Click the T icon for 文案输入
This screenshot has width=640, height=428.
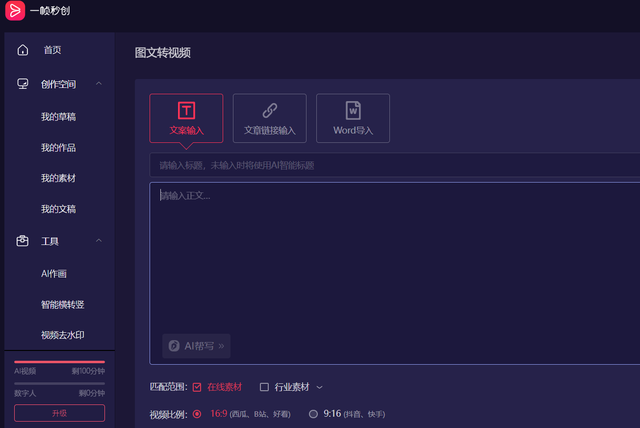[x=187, y=111]
